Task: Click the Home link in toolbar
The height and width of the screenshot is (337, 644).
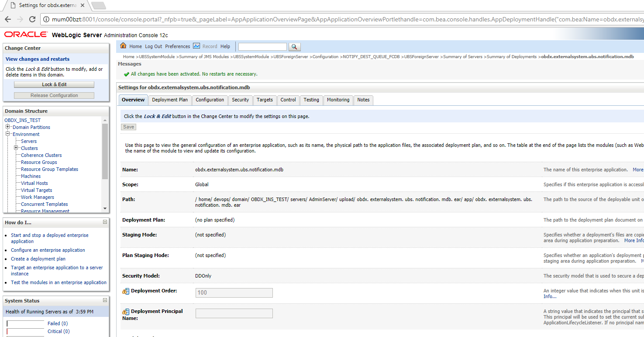Action: [x=135, y=46]
